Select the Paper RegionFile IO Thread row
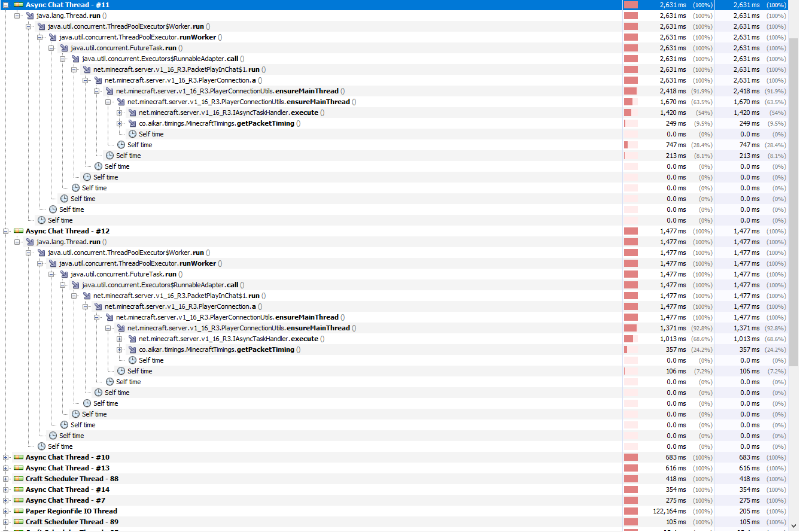Viewport: 800px width, 532px height. [x=394, y=511]
